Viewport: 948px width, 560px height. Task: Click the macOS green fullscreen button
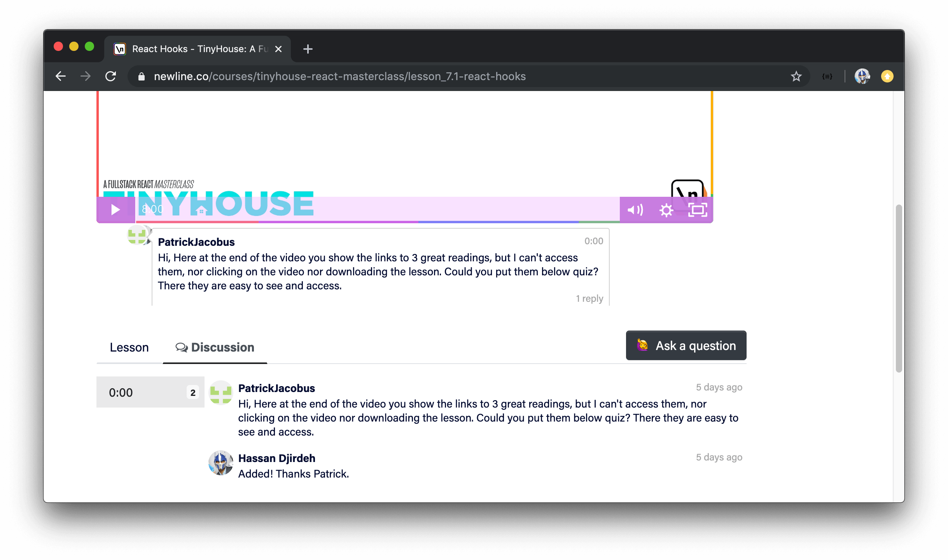[89, 47]
